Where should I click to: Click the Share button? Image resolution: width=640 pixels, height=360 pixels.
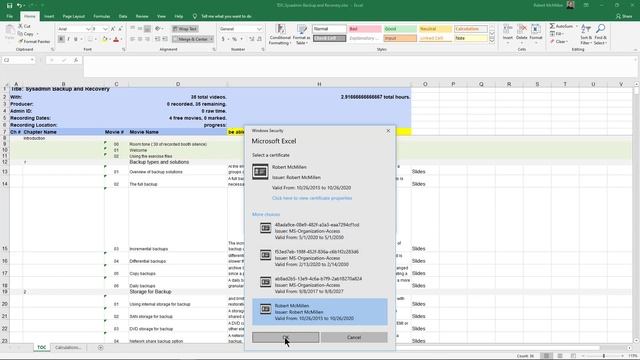pos(624,16)
